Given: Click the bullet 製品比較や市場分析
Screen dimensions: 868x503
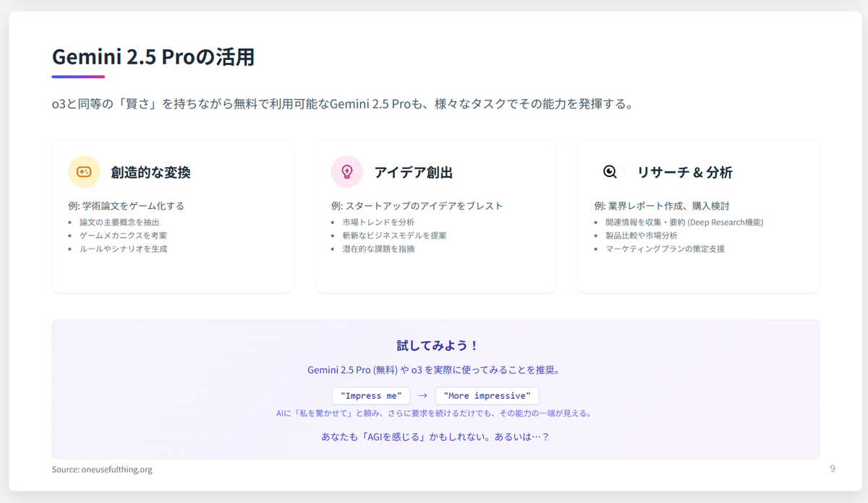Looking at the screenshot, I should click(642, 236).
